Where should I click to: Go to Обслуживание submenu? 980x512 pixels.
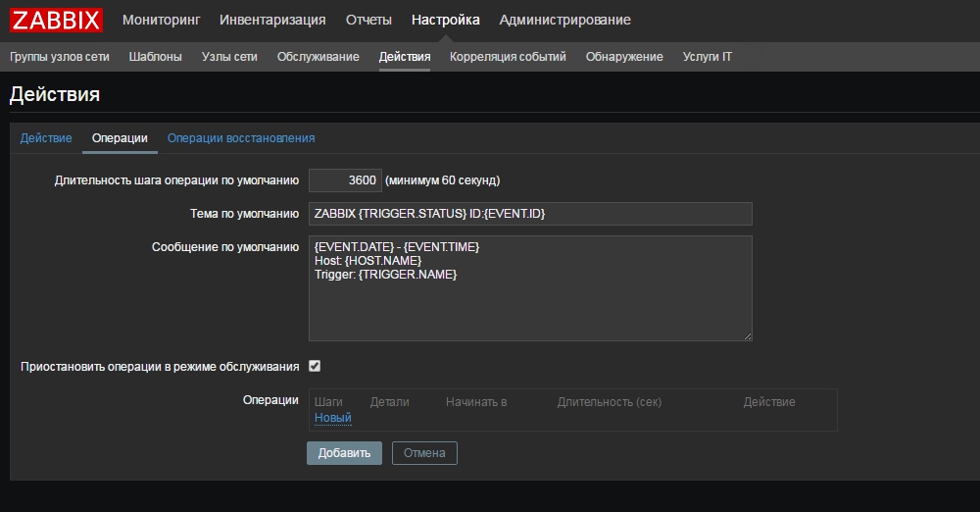tap(318, 57)
